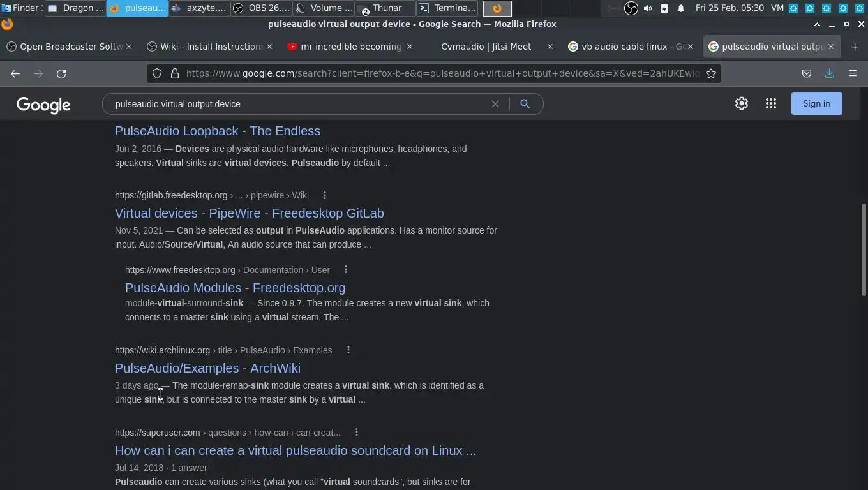Switch to the Open Broadcaster Software tab
868x490 pixels.
(69, 47)
